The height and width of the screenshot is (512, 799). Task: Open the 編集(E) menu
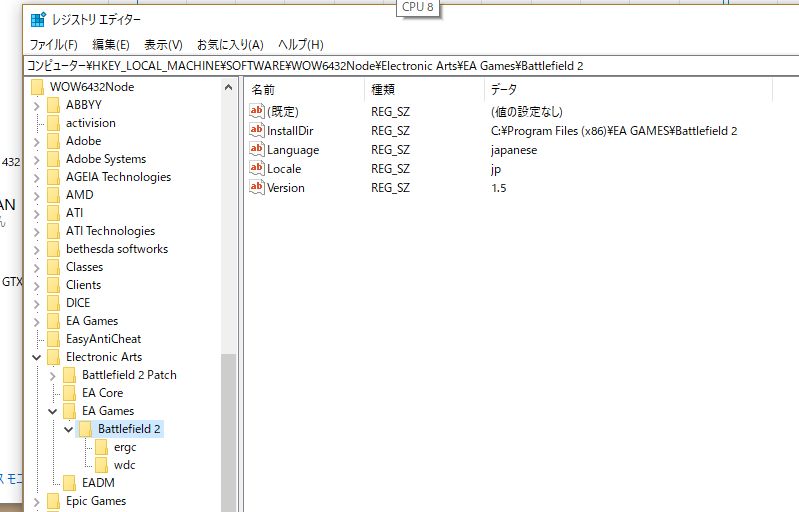coord(111,45)
